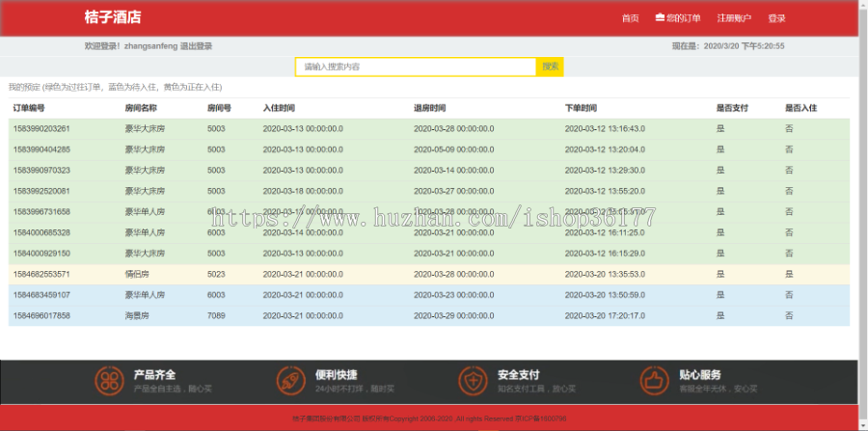Click the 安全支付 shield icon

pyautogui.click(x=473, y=381)
